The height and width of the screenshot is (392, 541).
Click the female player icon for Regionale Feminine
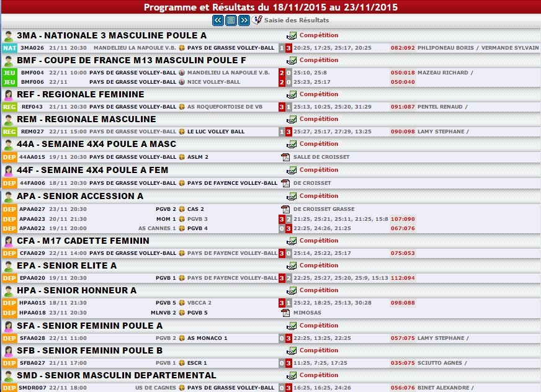[9, 95]
